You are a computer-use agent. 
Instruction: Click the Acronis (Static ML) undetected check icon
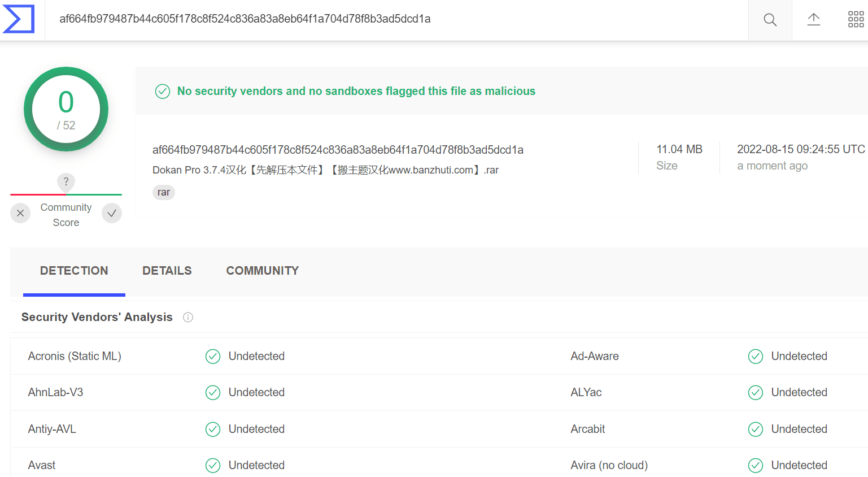click(213, 357)
